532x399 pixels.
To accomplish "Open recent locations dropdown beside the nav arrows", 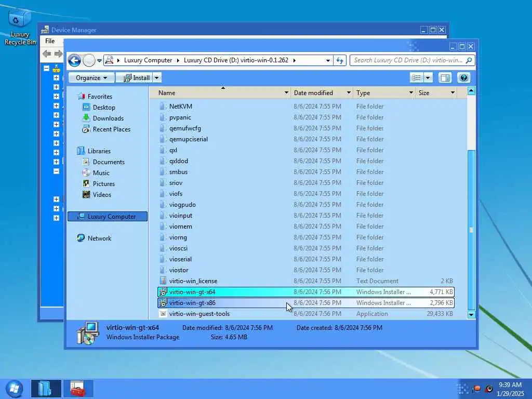I will click(x=99, y=61).
